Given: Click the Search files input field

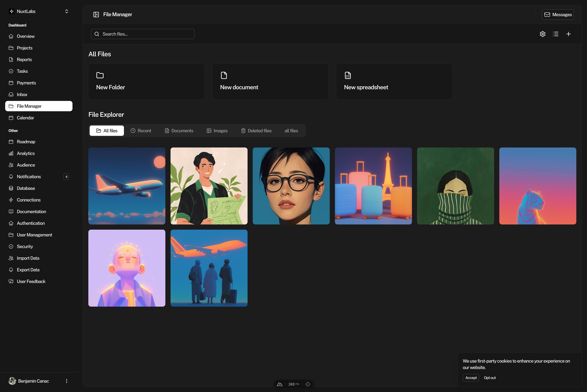Looking at the screenshot, I should [x=143, y=34].
